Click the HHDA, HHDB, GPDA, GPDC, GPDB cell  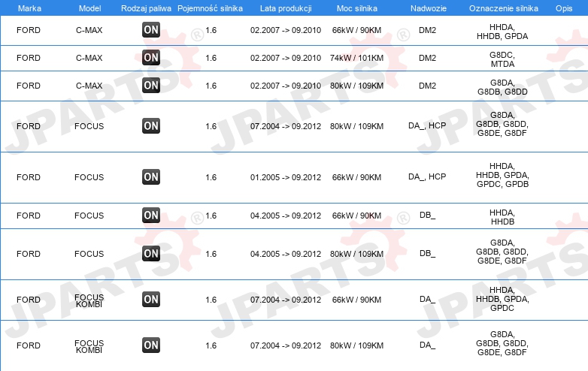click(502, 175)
